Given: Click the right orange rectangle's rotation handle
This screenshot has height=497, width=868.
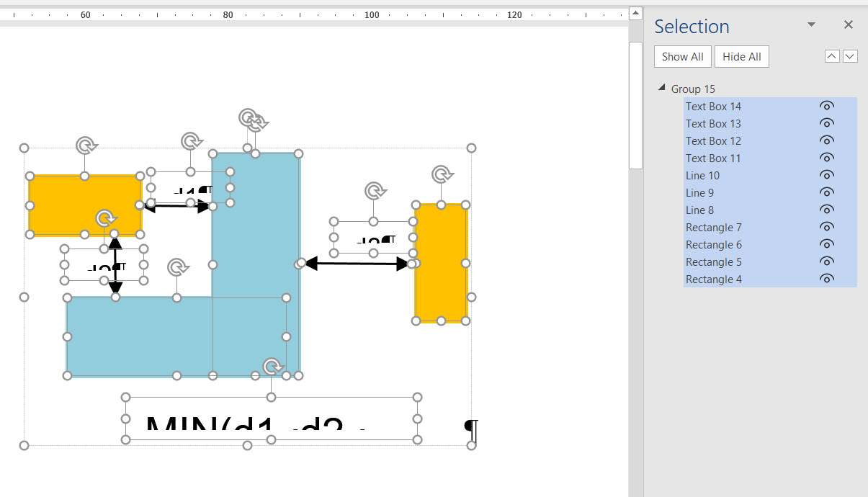Looking at the screenshot, I should coord(441,174).
